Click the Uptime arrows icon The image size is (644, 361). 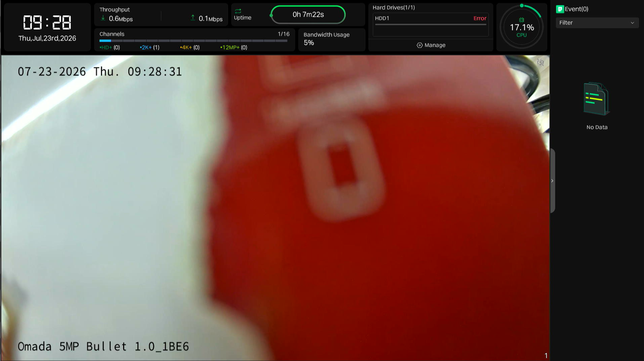[x=238, y=11]
